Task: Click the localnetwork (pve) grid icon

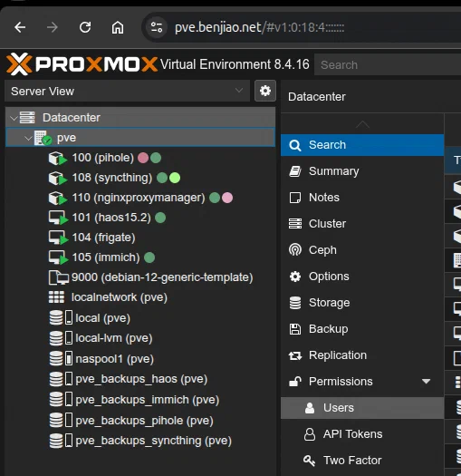Action: 56,297
